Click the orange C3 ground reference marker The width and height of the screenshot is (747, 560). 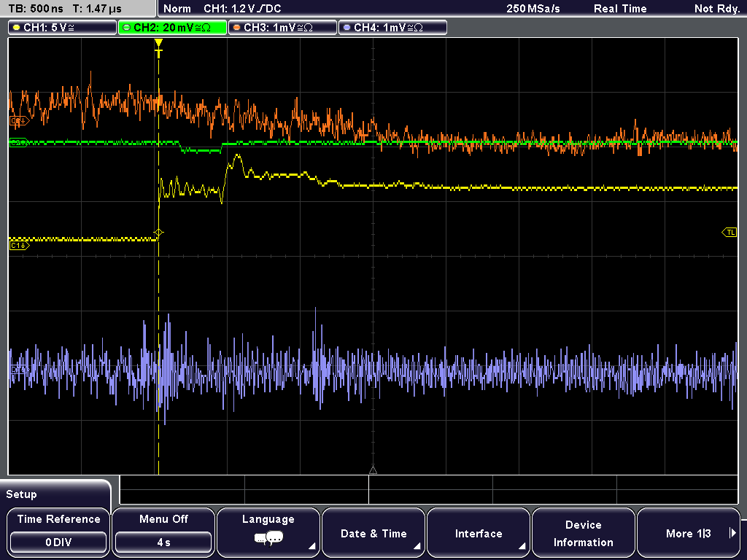click(x=19, y=121)
